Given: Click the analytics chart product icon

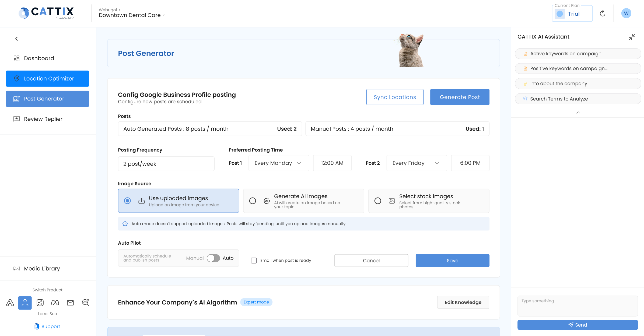Looking at the screenshot, I should [40, 303].
